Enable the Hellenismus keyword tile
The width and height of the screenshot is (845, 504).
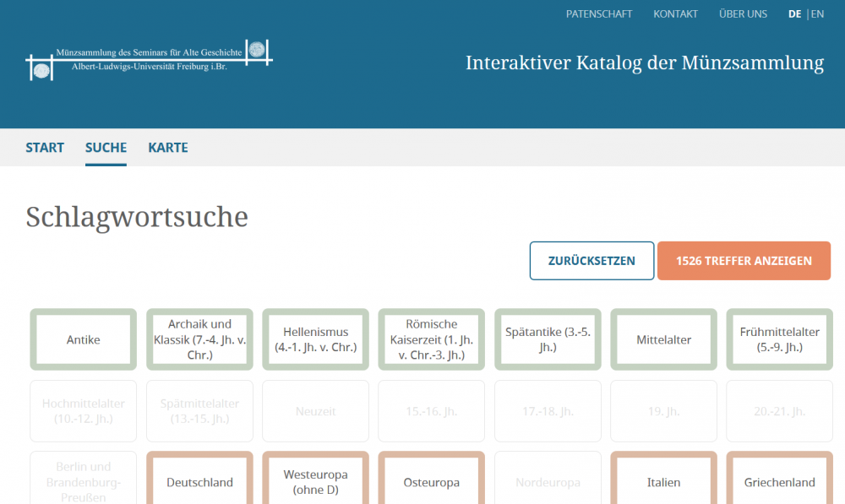point(315,339)
